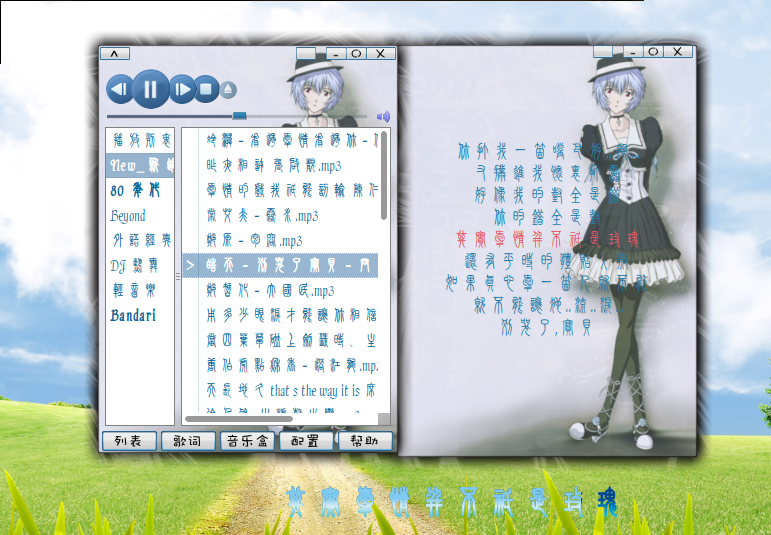Maximize the lyrics window
Viewport: 771px width, 535px height.
click(653, 51)
